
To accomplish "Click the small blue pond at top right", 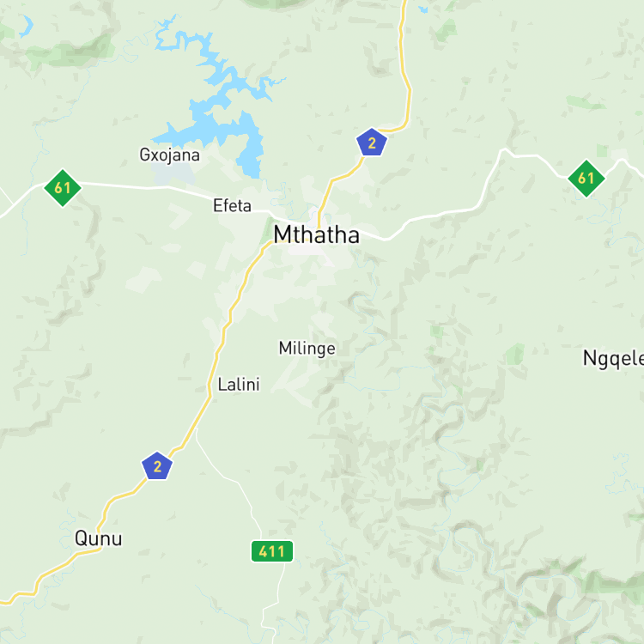I will (x=422, y=9).
